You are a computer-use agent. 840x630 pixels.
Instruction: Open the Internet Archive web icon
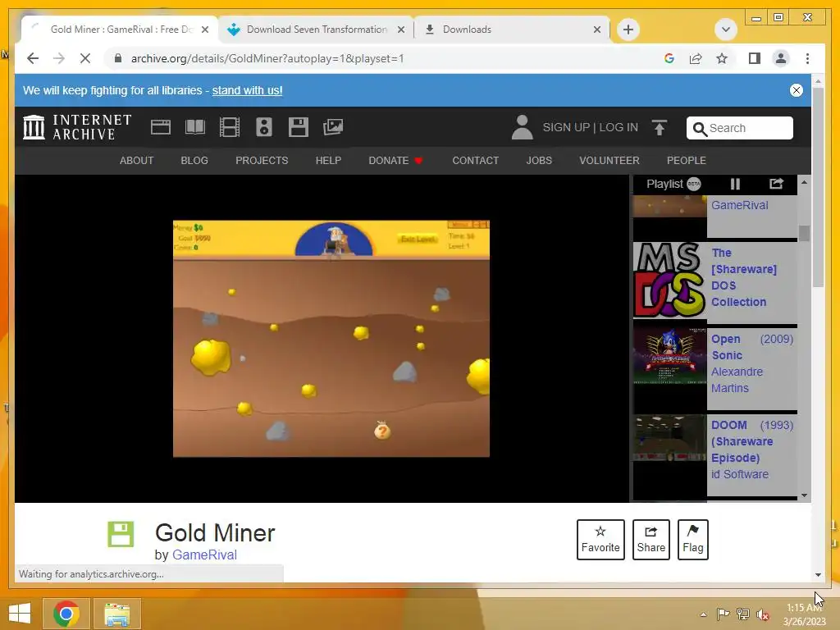pos(160,127)
